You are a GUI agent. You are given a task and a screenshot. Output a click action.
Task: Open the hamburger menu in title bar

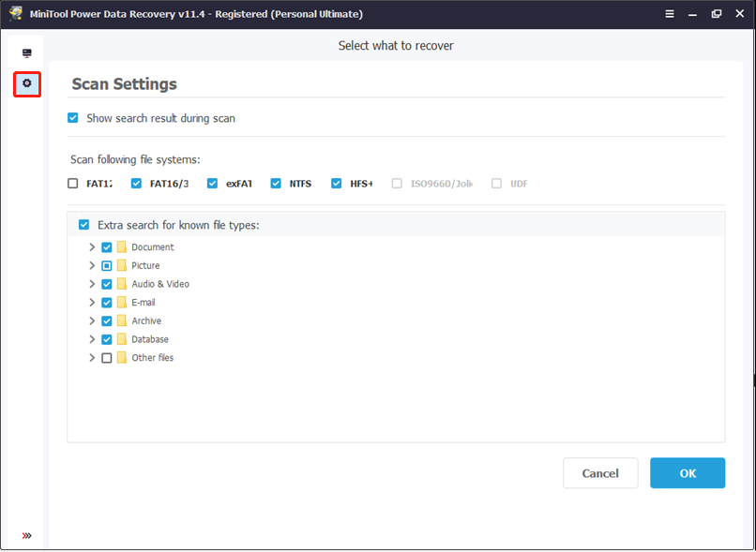click(x=670, y=14)
